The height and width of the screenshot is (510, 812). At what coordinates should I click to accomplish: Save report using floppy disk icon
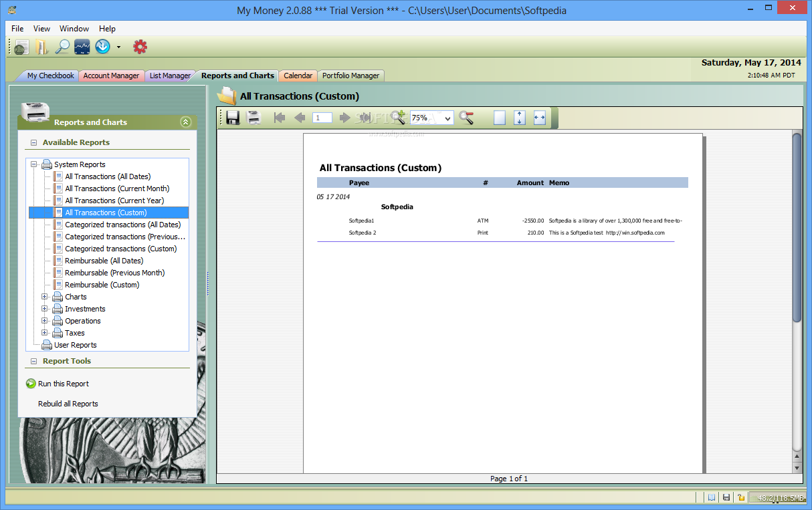point(233,118)
